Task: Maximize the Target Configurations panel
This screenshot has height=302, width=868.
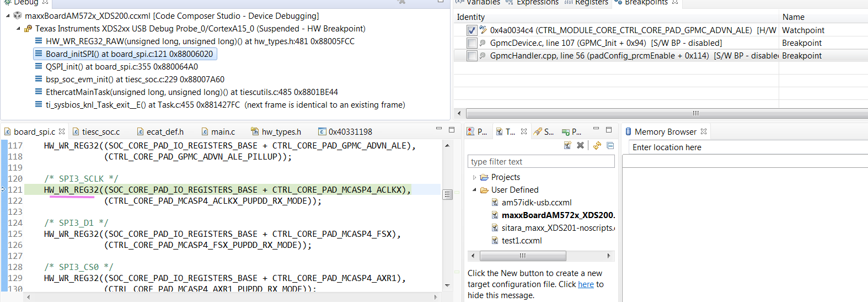Action: [609, 129]
